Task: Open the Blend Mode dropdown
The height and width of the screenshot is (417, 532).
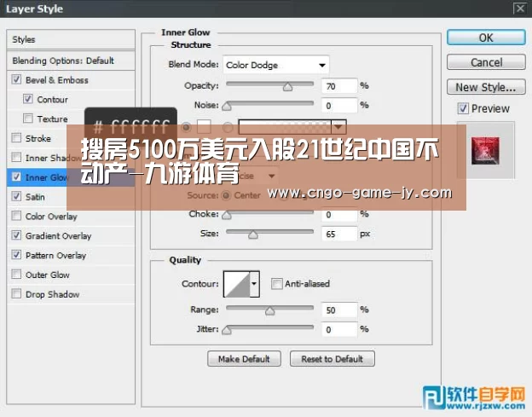Action: tap(276, 65)
